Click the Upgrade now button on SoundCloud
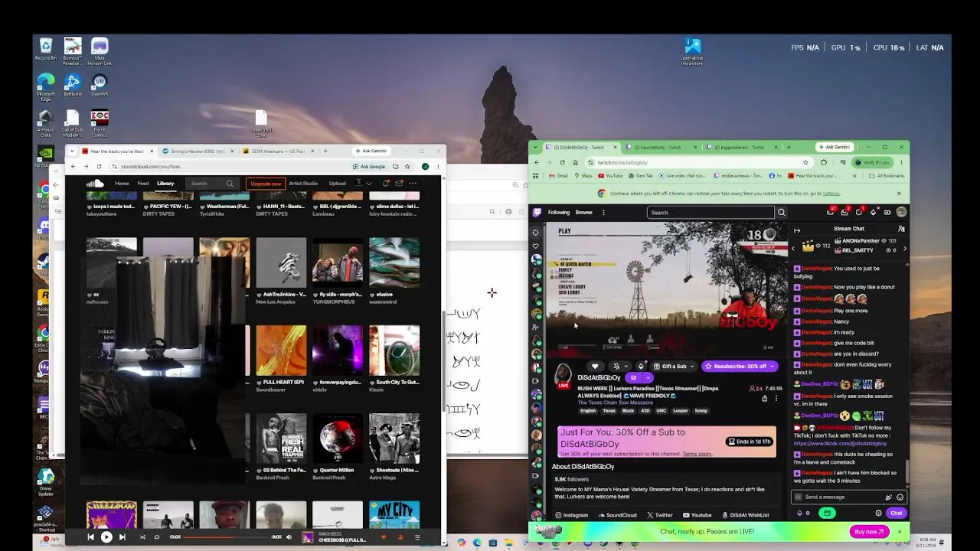 pyautogui.click(x=266, y=184)
